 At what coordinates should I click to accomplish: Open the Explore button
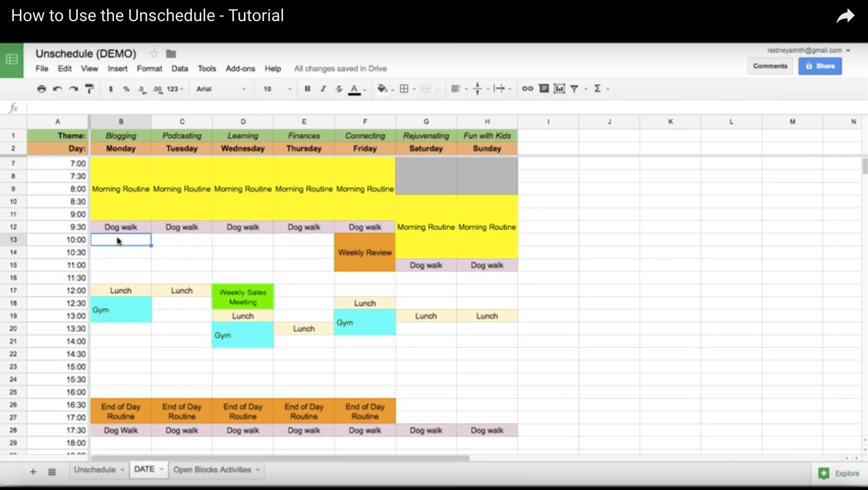click(838, 474)
